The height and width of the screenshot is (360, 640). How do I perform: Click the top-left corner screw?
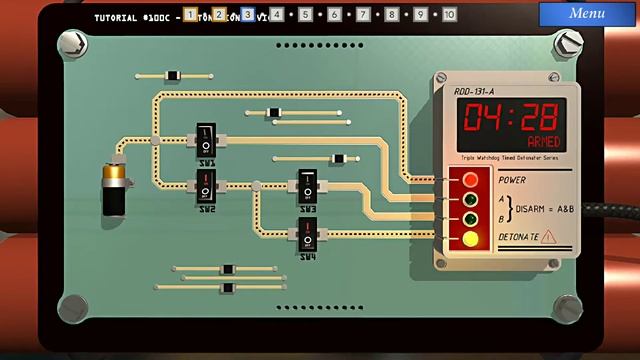click(73, 44)
